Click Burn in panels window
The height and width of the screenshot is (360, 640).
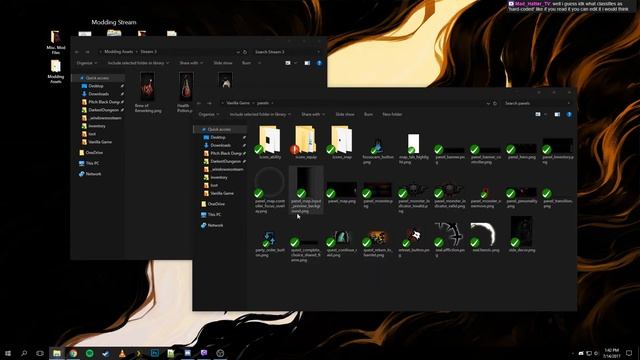pyautogui.click(x=368, y=115)
